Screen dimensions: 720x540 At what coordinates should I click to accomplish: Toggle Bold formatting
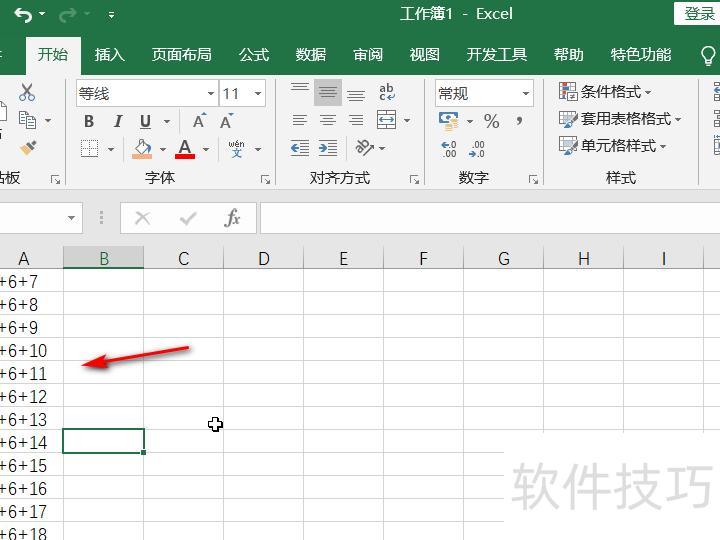tap(89, 121)
